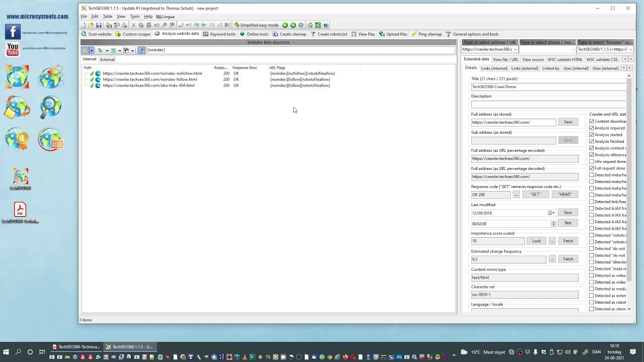
Task: Click the Simplified easy mode toggle
Action: [x=257, y=25]
